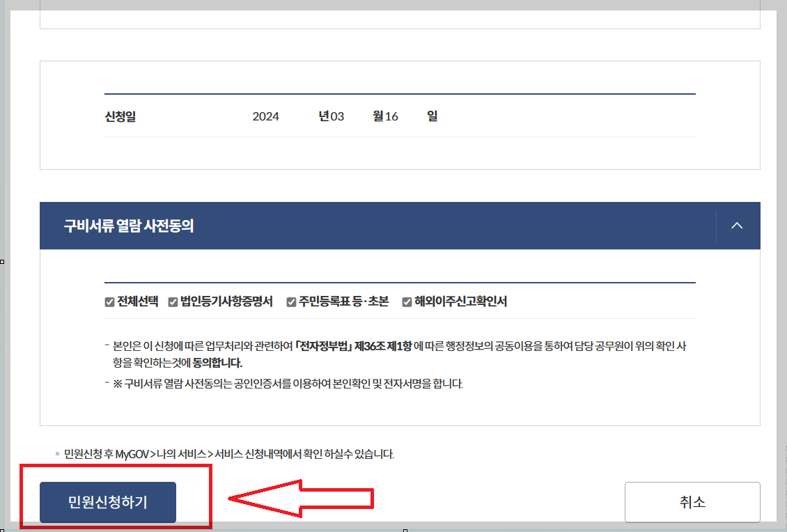
Task: Disable the 해외이주신고확인서 checkbox
Action: pyautogui.click(x=407, y=302)
